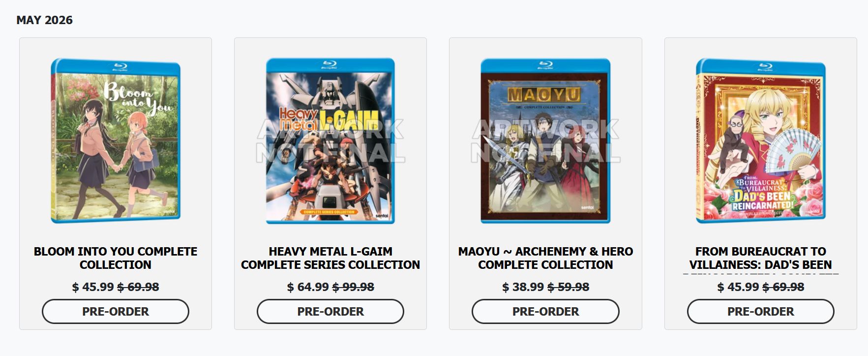This screenshot has width=868, height=356.
Task: Pre-order From Bureaucrat to Villainess
Action: tap(761, 311)
